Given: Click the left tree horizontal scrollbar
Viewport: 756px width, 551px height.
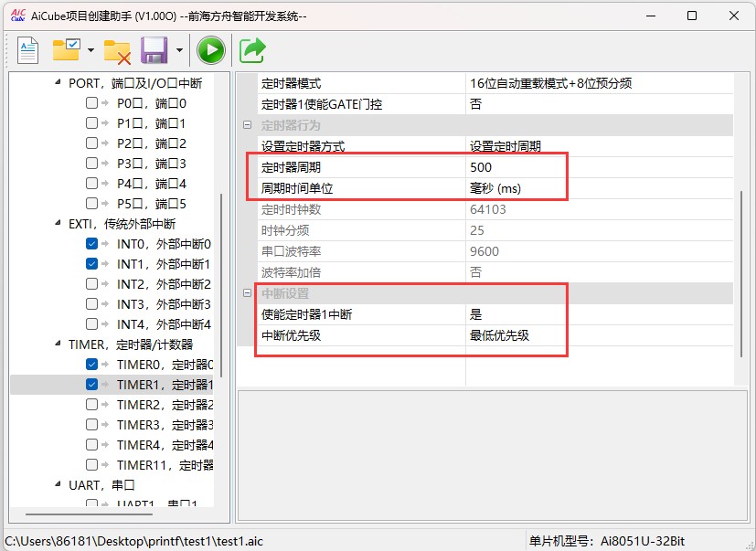Looking at the screenshot, I should (90, 514).
